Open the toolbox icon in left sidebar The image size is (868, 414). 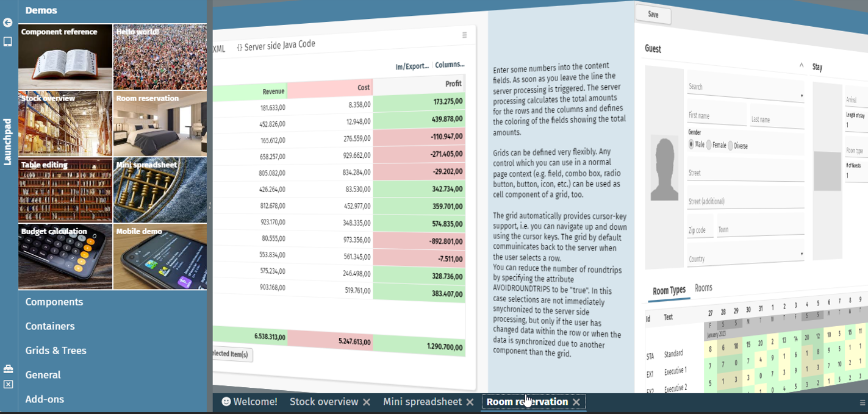[x=8, y=369]
